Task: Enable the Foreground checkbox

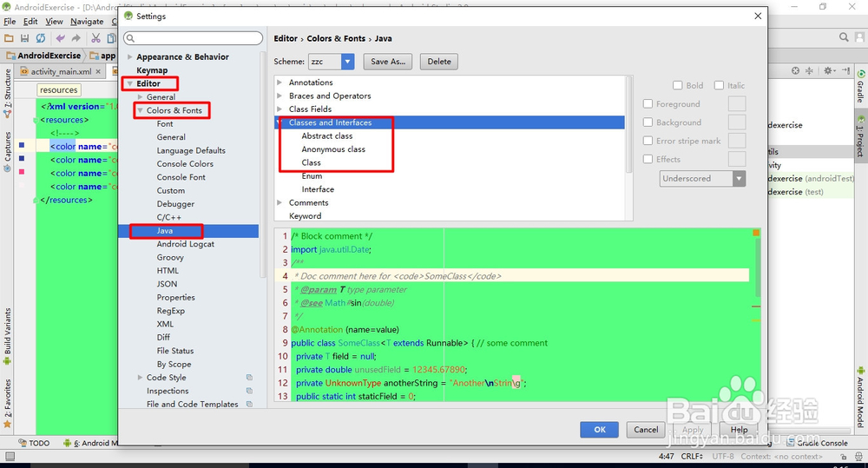Action: (648, 103)
